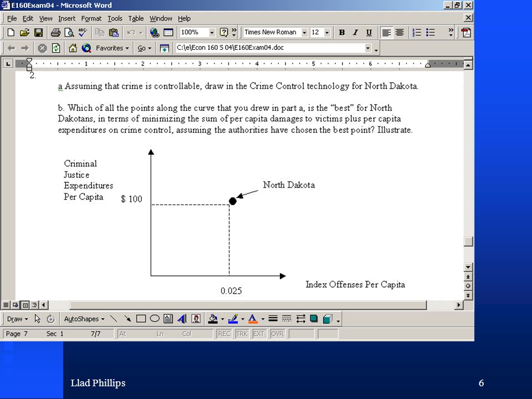Undo the last action
The image size is (532, 399).
coord(131,33)
